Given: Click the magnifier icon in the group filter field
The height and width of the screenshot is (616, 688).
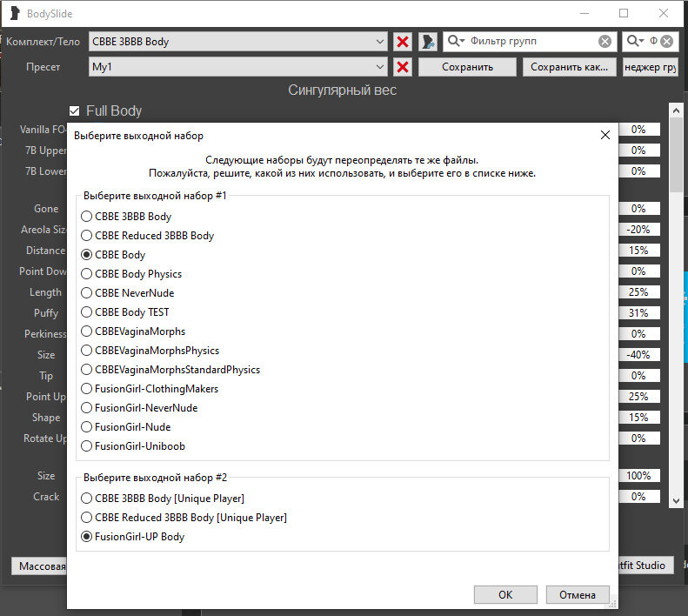Looking at the screenshot, I should (455, 42).
